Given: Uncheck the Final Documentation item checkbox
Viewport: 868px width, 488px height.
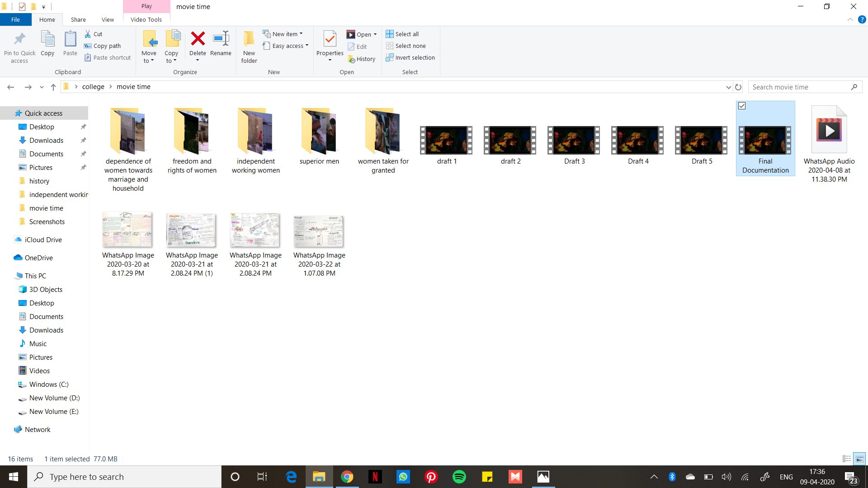Looking at the screenshot, I should point(742,106).
